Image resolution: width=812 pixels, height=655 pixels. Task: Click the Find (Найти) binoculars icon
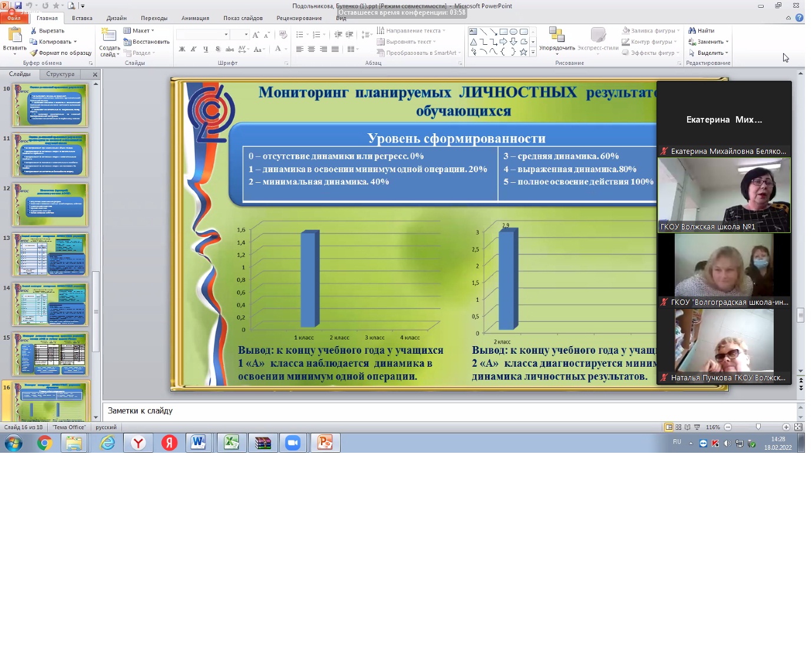(x=692, y=31)
